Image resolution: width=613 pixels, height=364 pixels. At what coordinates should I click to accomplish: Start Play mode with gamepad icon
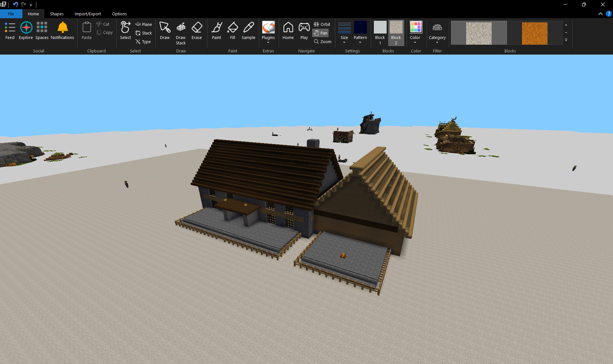coord(304,31)
